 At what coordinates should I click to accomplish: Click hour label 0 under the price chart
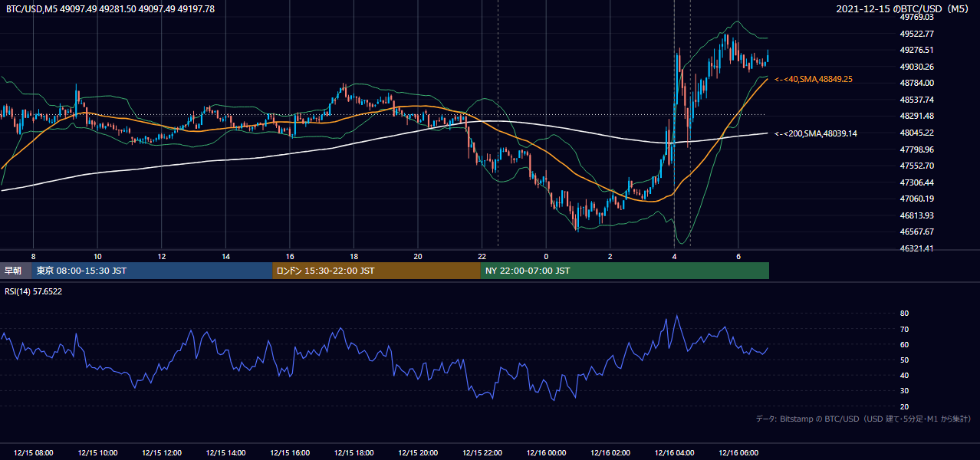point(546,256)
